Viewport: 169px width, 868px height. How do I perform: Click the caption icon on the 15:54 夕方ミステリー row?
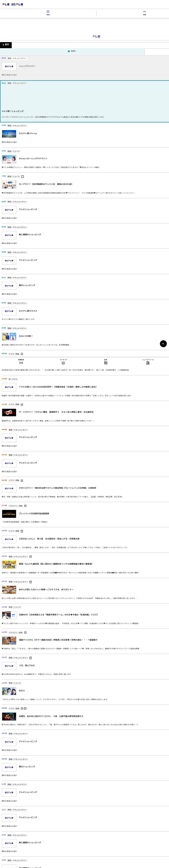22,480
